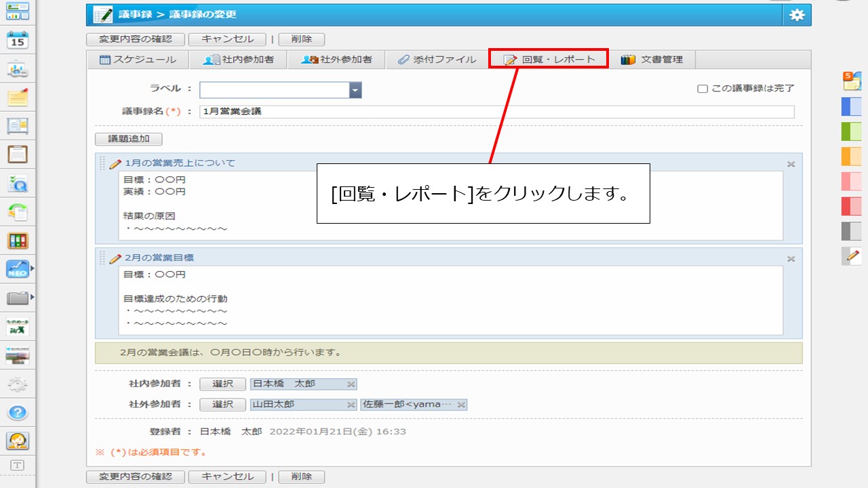Expand the folder icon submenu arrow
This screenshot has width=868, height=488.
point(32,297)
